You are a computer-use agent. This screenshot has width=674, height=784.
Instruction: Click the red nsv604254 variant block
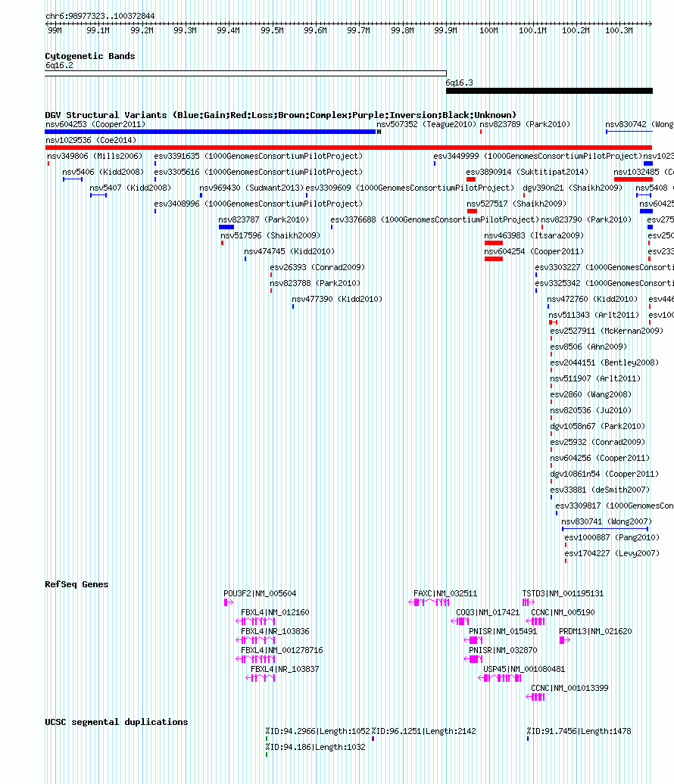coord(493,259)
